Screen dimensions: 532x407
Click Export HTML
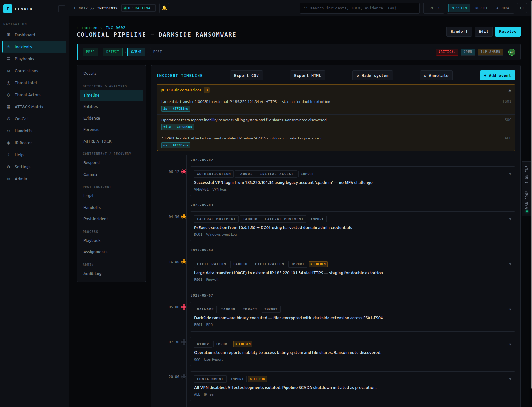point(308,75)
